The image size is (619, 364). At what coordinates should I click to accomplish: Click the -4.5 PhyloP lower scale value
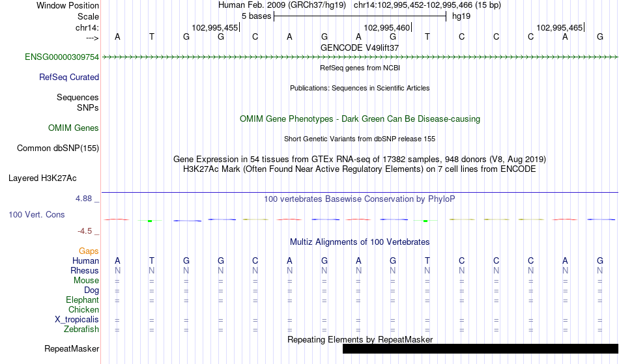click(85, 231)
